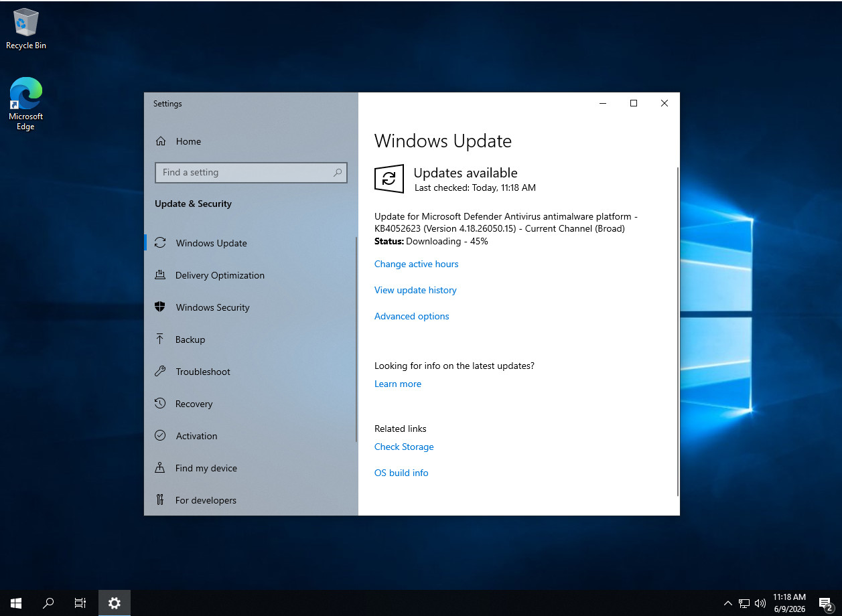Click the network status tray icon
842x616 pixels.
tap(744, 603)
